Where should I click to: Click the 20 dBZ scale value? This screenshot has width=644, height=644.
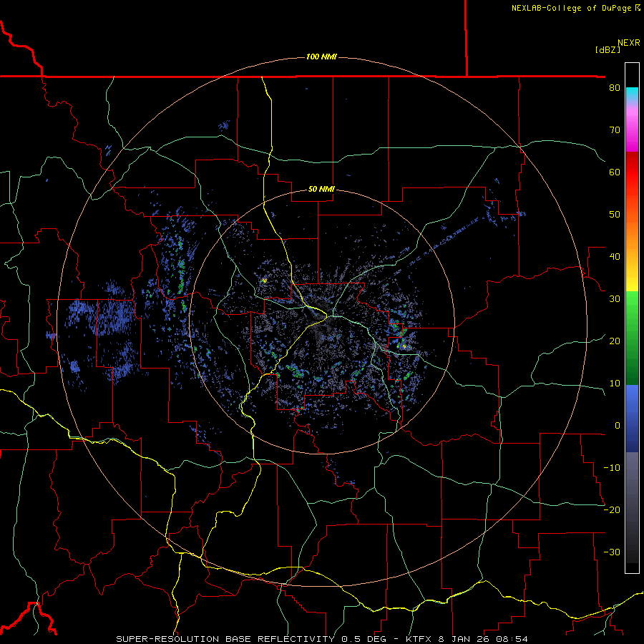click(615, 341)
